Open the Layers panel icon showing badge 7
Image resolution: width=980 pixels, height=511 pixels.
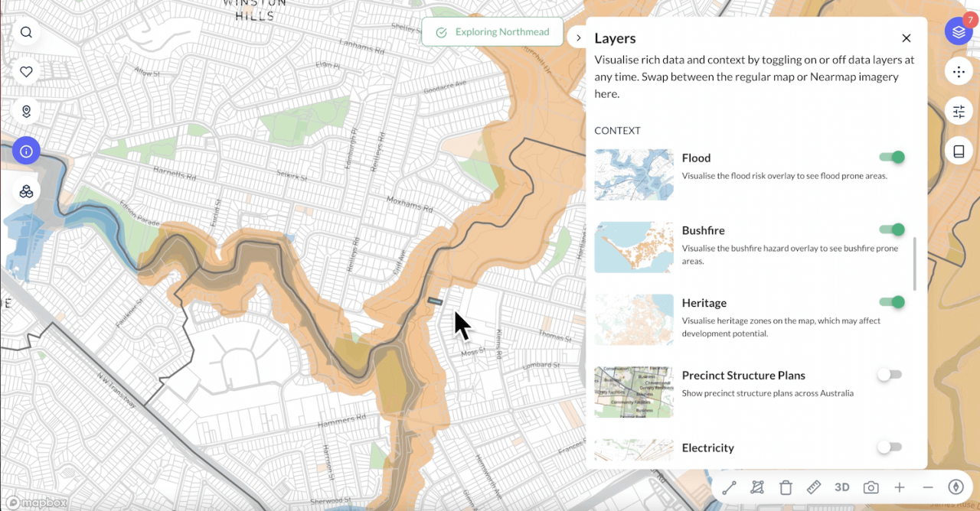point(959,31)
